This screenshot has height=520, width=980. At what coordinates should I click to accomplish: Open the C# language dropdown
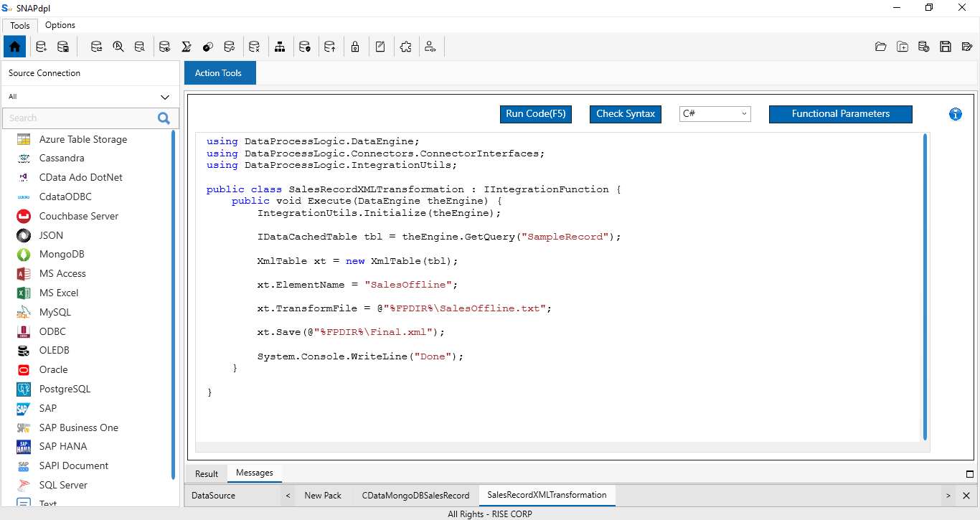(x=715, y=114)
